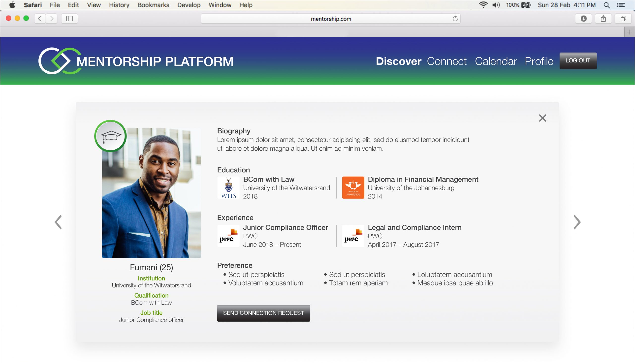Image resolution: width=635 pixels, height=364 pixels.
Task: Open the View menu
Action: click(x=94, y=5)
